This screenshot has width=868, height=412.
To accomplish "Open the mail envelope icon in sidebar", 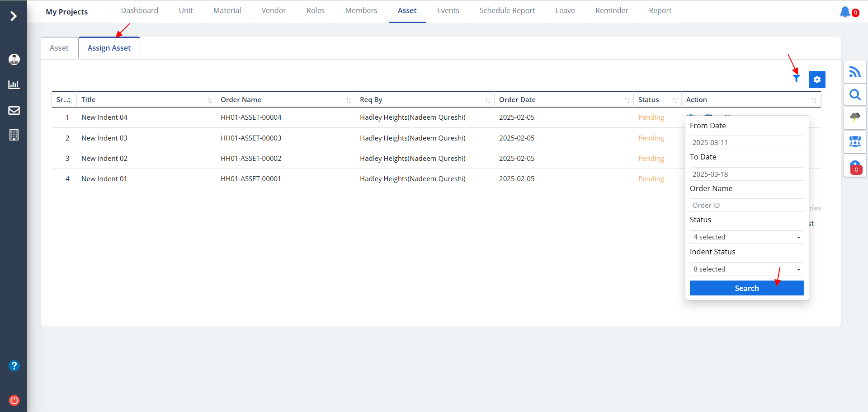I will pyautogui.click(x=14, y=110).
